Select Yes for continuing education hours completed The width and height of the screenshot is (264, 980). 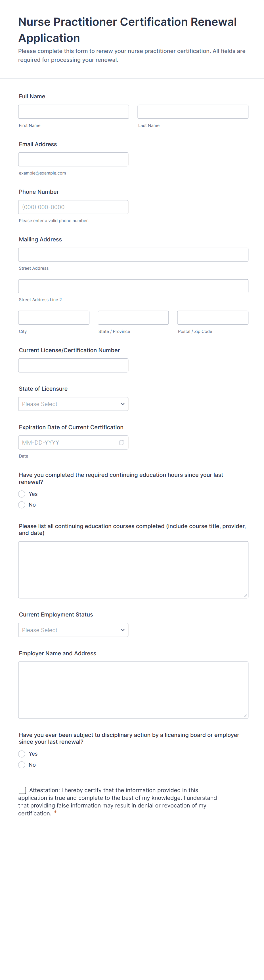22,494
